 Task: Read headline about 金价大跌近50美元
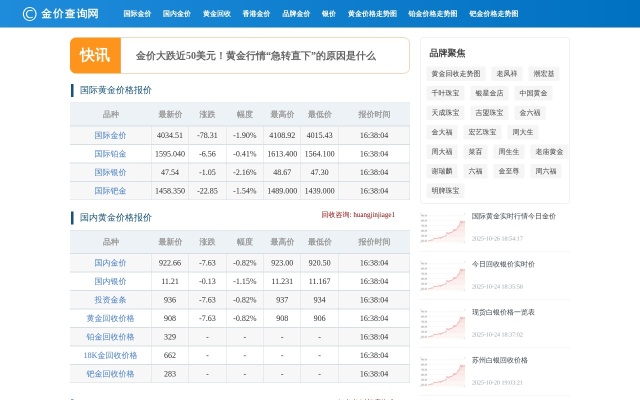[255, 56]
